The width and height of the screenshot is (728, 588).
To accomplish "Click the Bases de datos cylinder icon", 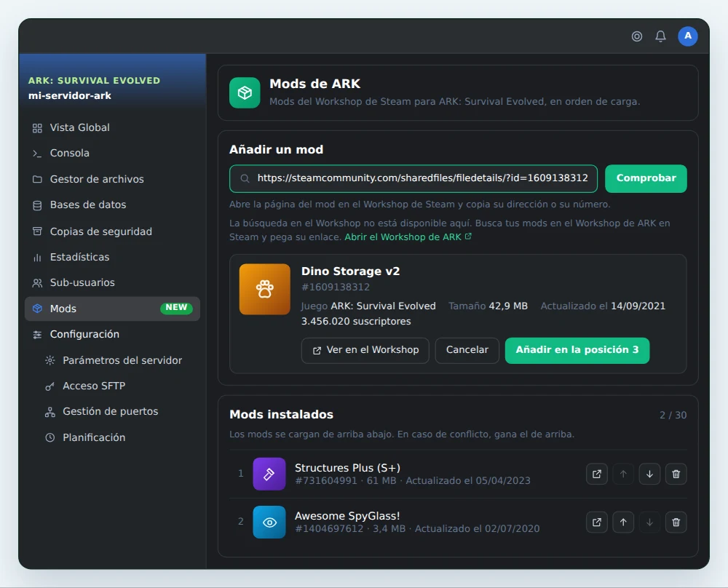I will coord(37,206).
